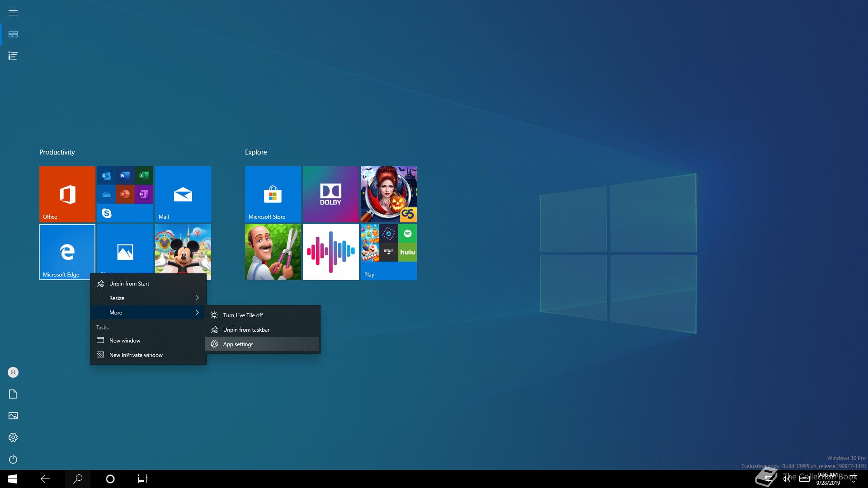
Task: Click the Word icon in the folder tile
Action: 125,175
